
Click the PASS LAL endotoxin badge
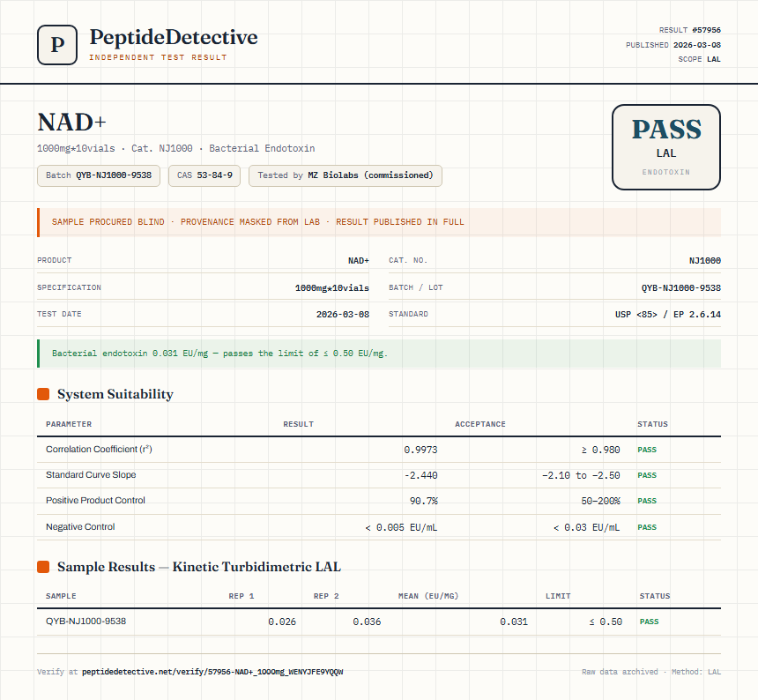click(666, 147)
